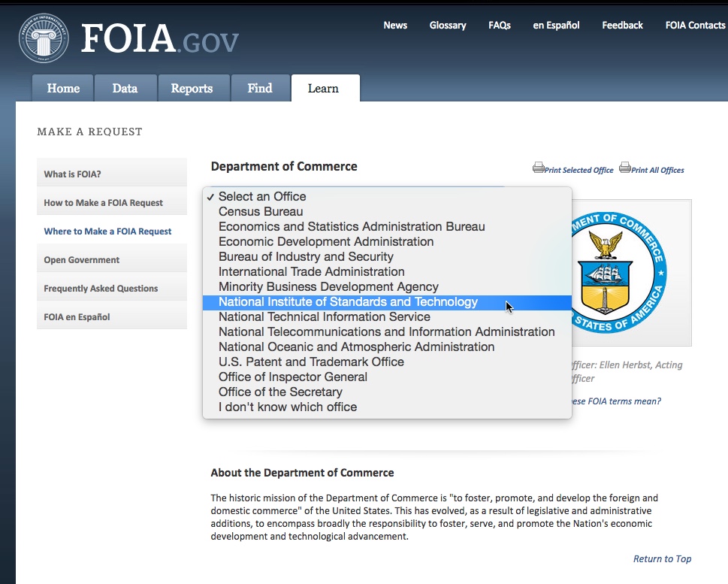This screenshot has width=728, height=584.
Task: Select Office of Inspector General option
Action: (x=293, y=377)
